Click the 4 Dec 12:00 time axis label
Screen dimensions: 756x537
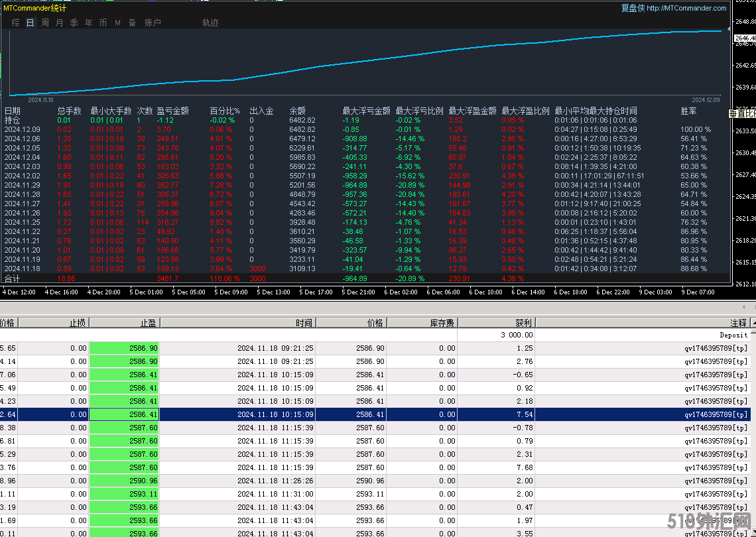[19, 292]
